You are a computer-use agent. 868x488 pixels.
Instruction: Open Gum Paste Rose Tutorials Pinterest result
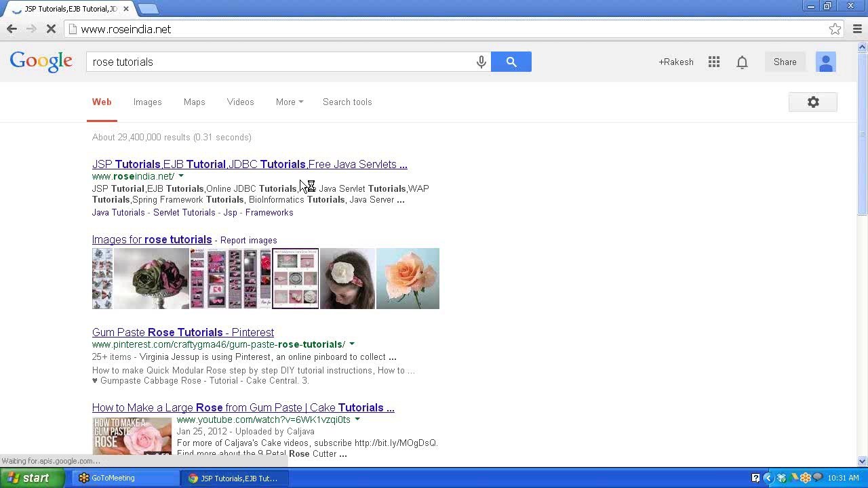tap(183, 332)
